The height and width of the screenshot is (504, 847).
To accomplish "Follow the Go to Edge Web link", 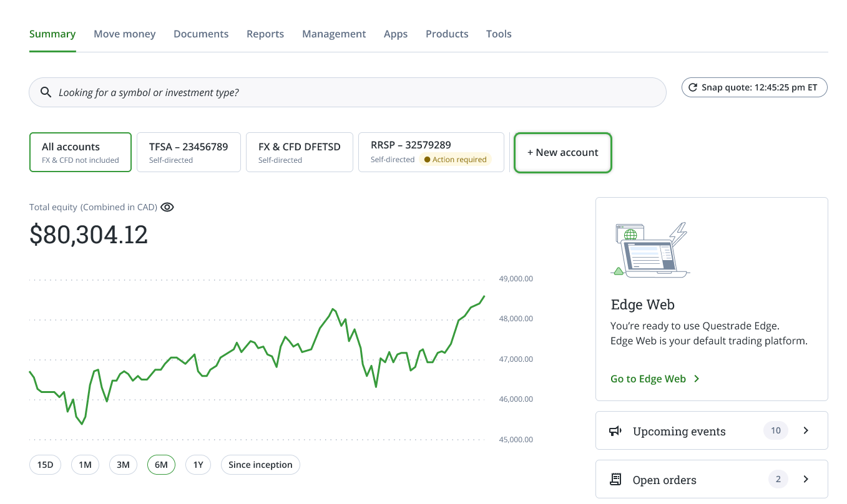I will coord(648,379).
